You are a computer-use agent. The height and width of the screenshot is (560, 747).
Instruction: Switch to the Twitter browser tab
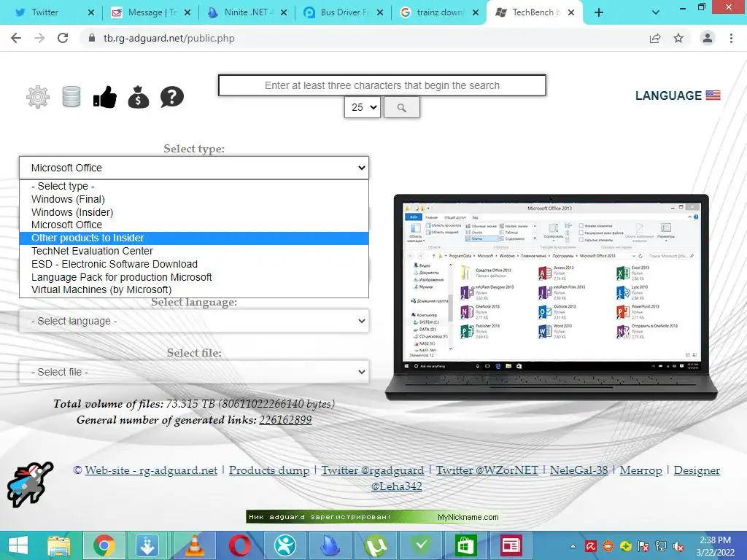(x=44, y=13)
